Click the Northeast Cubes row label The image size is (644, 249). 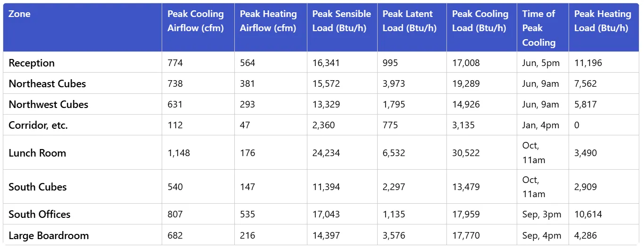(x=47, y=84)
